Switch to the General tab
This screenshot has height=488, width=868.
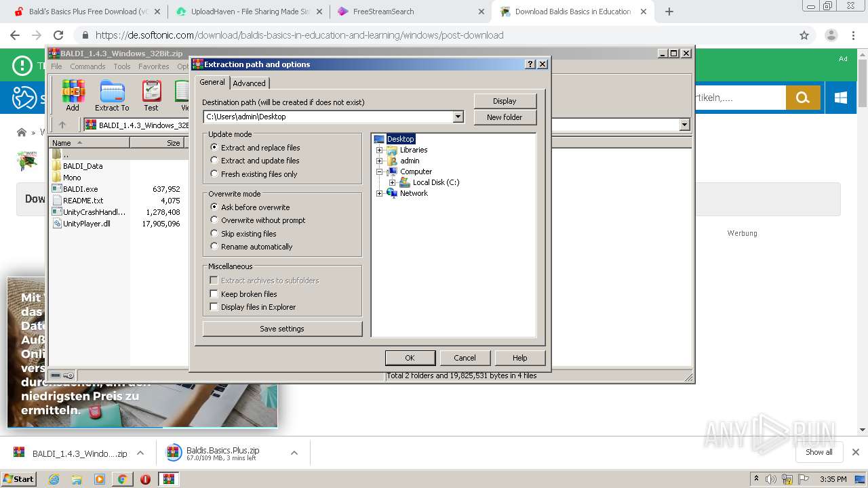tap(212, 82)
